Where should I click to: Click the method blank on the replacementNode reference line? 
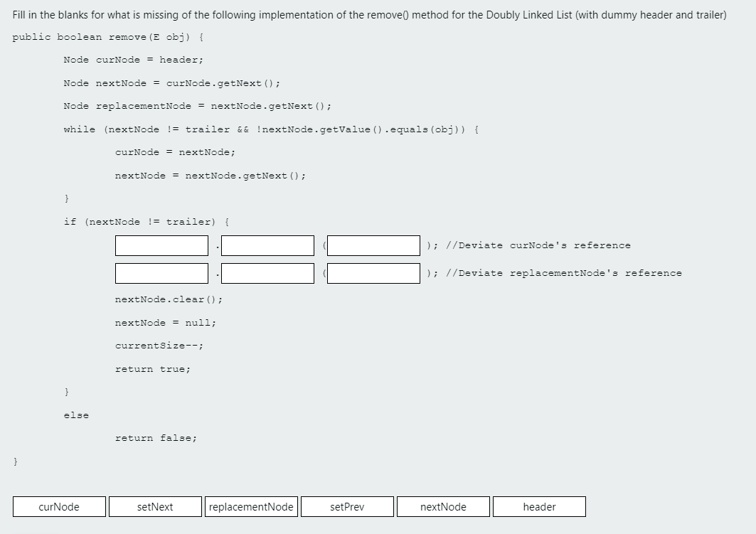tap(267, 273)
